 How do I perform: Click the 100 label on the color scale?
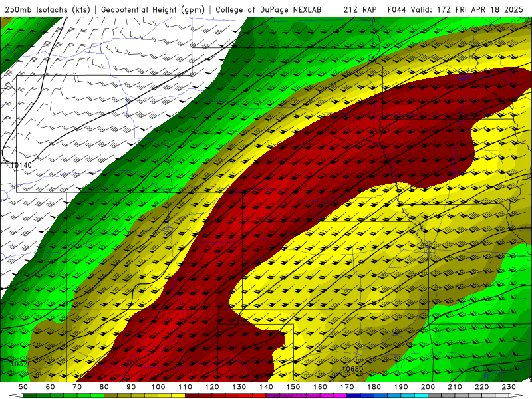(158, 387)
